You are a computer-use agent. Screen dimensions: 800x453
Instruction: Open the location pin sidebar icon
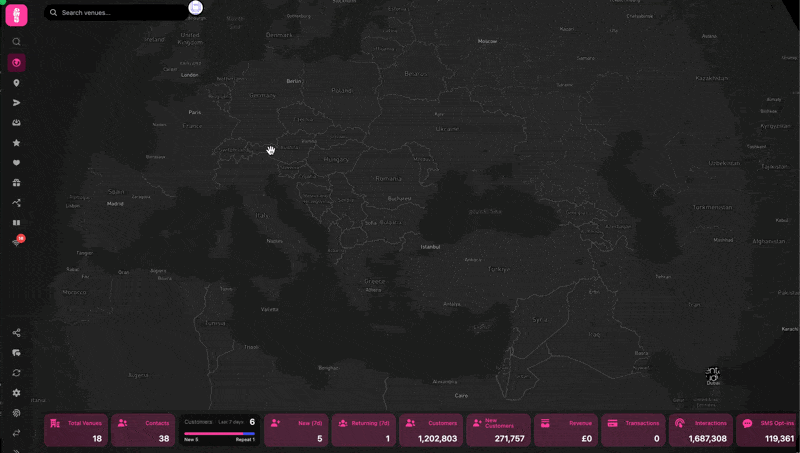[x=16, y=83]
